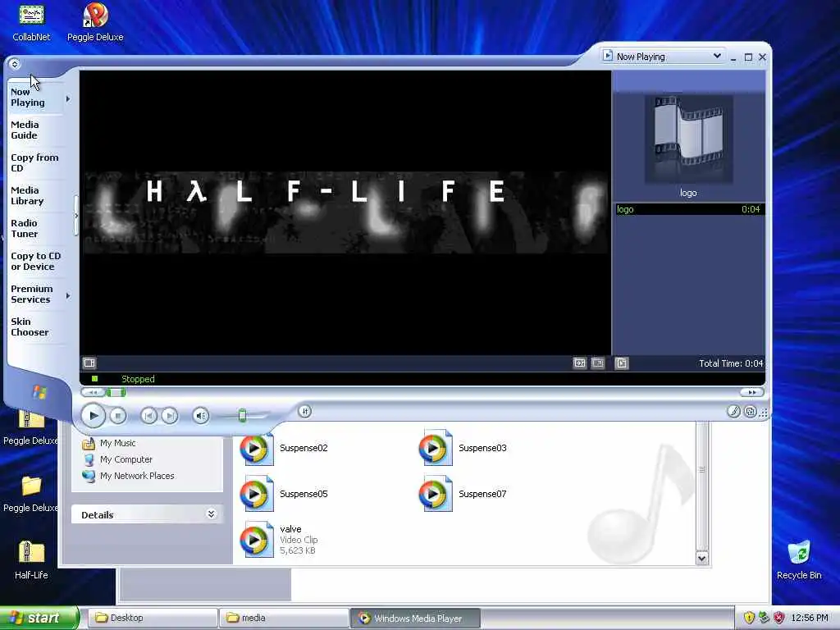840x630 pixels.
Task: Open the Start menu
Action: click(39, 618)
